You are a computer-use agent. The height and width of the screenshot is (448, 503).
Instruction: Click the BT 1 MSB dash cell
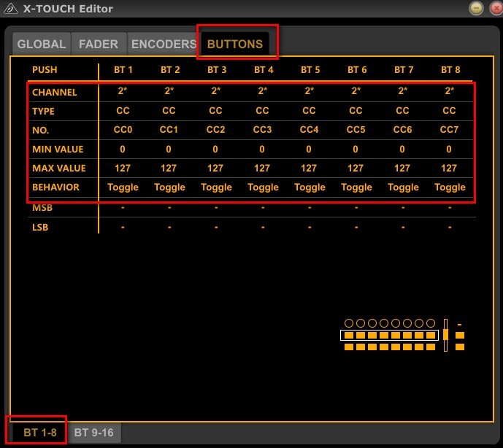123,208
